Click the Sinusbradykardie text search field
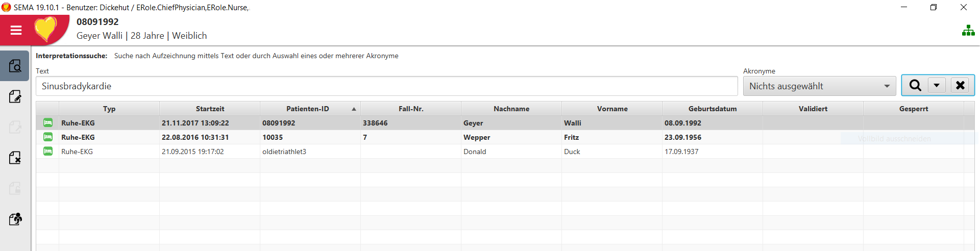980x251 pixels. [x=386, y=86]
